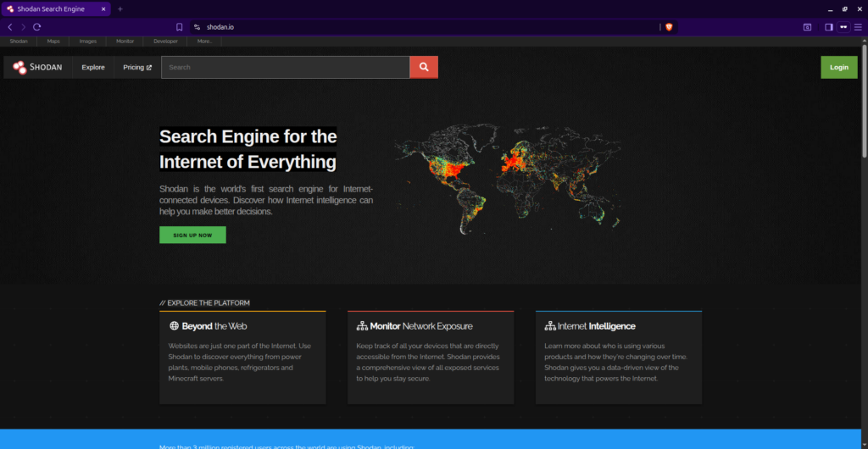Toggle the browser sidebar panel icon

click(828, 27)
